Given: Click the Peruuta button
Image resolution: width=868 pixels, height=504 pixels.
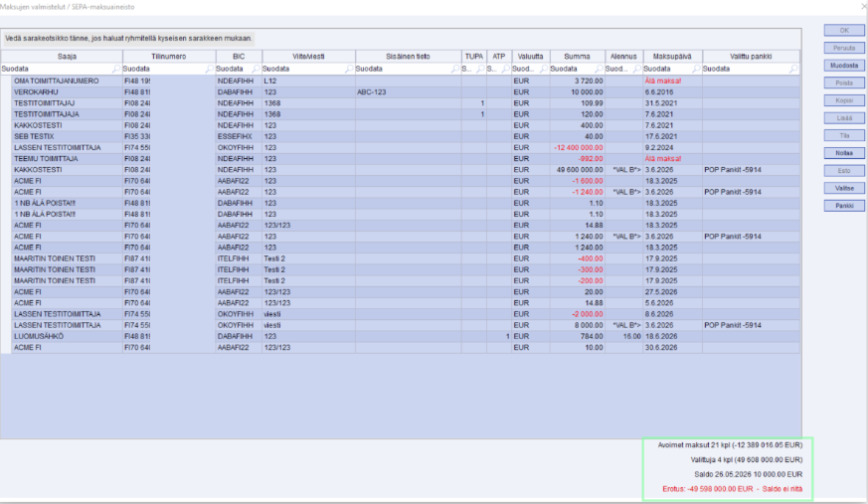Looking at the screenshot, I should pyautogui.click(x=844, y=48).
